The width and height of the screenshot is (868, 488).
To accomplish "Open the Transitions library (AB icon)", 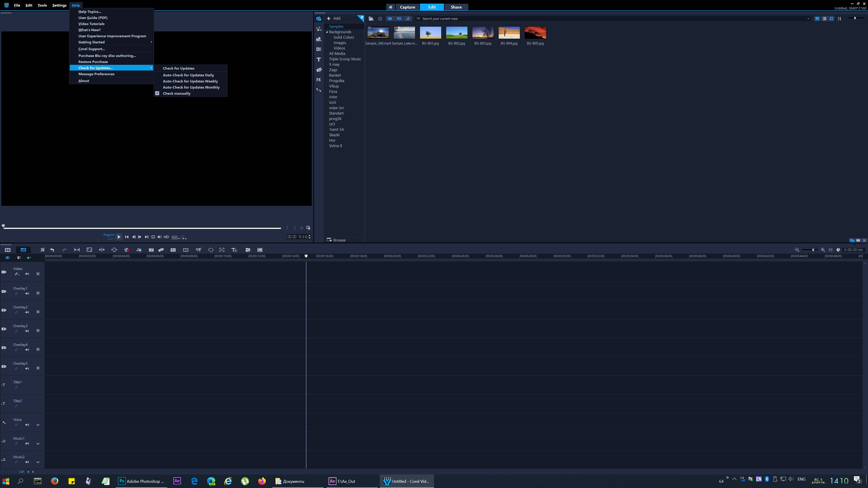I will [318, 49].
